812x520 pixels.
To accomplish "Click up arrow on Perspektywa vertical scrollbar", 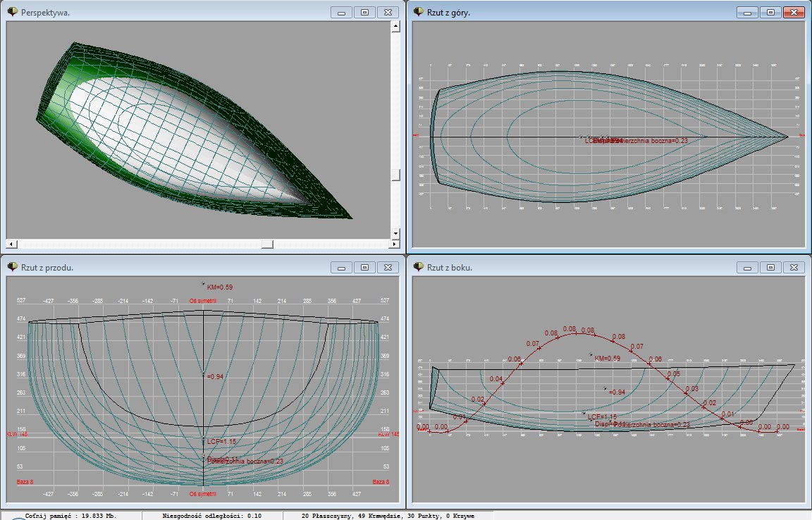I will click(x=395, y=27).
